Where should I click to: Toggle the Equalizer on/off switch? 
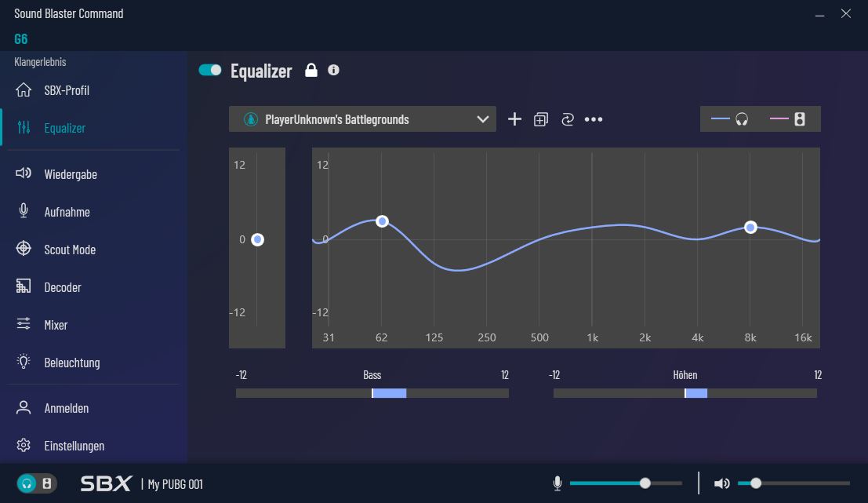click(x=210, y=70)
